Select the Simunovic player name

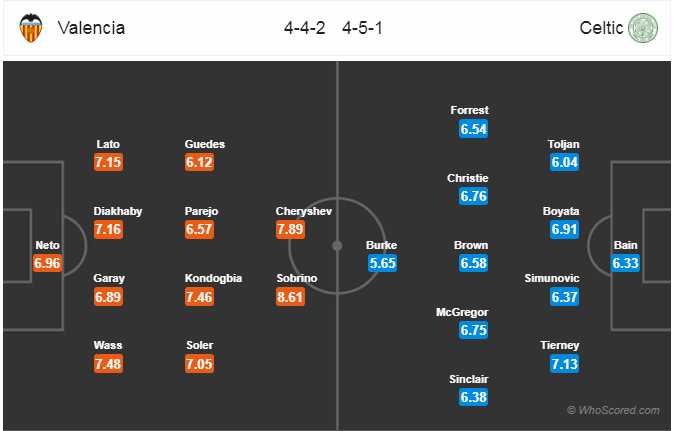click(x=552, y=278)
